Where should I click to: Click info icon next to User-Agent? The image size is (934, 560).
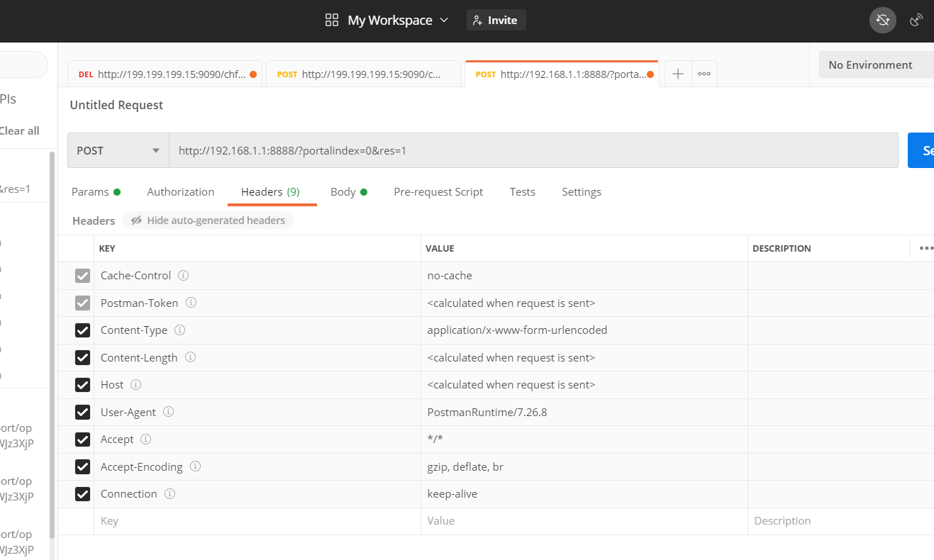pos(169,412)
